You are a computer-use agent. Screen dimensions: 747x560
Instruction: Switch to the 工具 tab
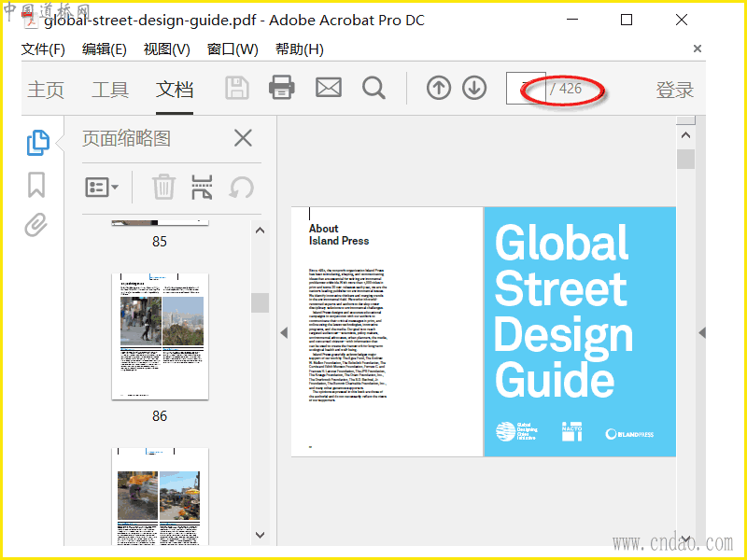tap(110, 90)
